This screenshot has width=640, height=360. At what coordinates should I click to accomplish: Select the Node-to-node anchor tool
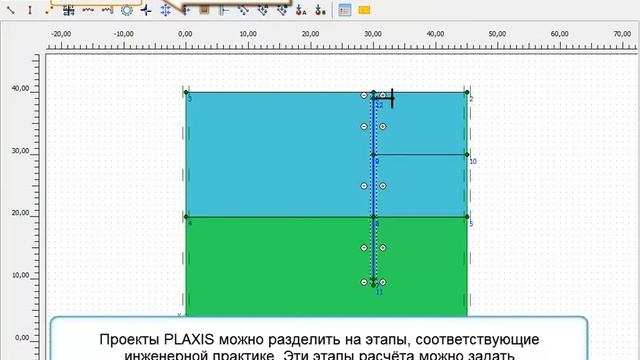pyautogui.click(x=107, y=10)
